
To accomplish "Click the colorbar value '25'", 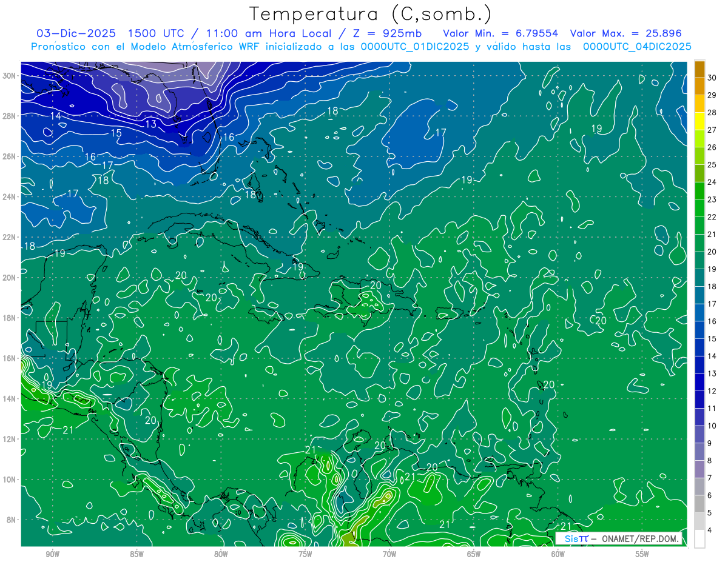I will (712, 165).
